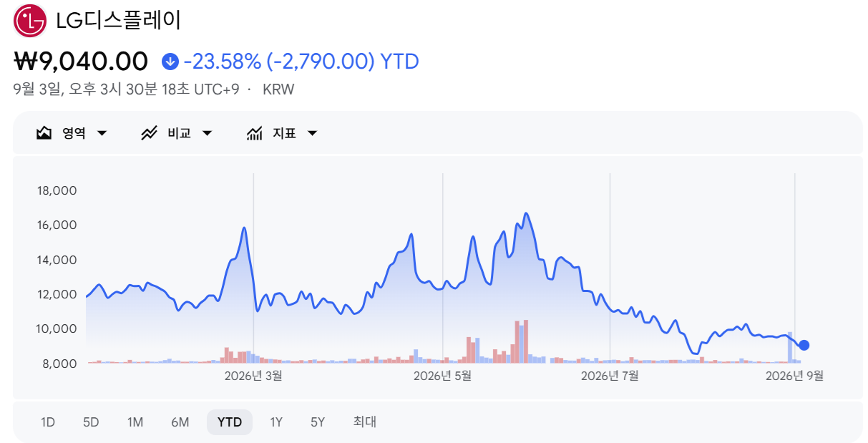Click the timestamp 9월 3일 text
The image size is (868, 443).
click(127, 90)
